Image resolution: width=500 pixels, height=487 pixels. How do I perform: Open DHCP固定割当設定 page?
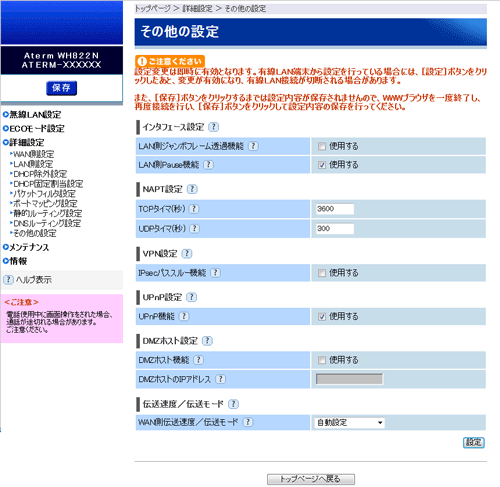(x=48, y=184)
